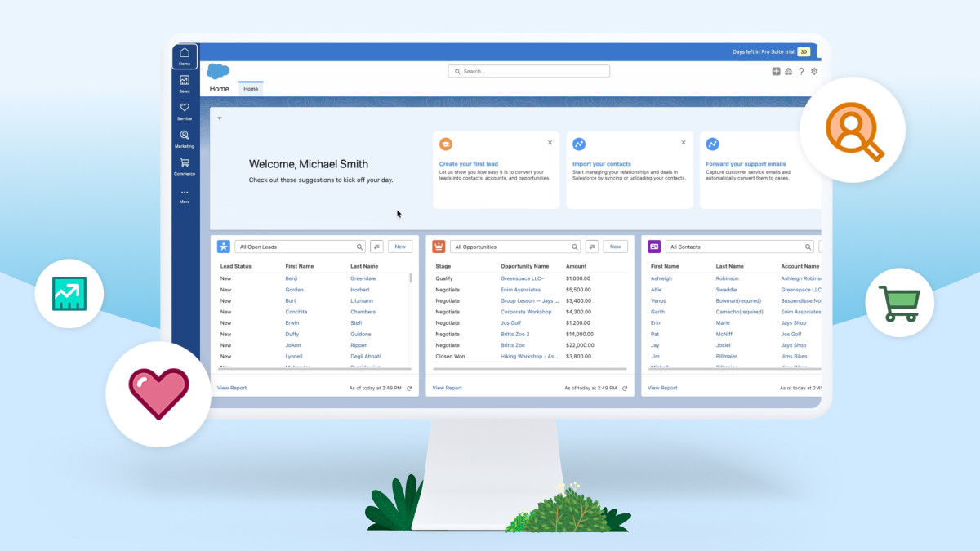The width and height of the screenshot is (980, 551).
Task: Dismiss the Create your first lead suggestion
Action: (x=550, y=142)
